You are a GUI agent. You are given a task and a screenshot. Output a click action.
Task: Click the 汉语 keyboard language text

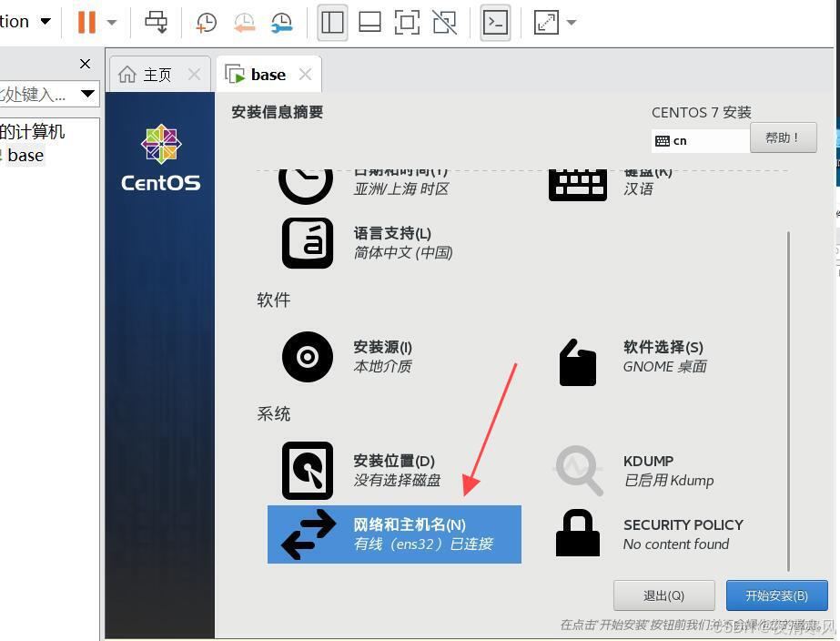click(638, 189)
